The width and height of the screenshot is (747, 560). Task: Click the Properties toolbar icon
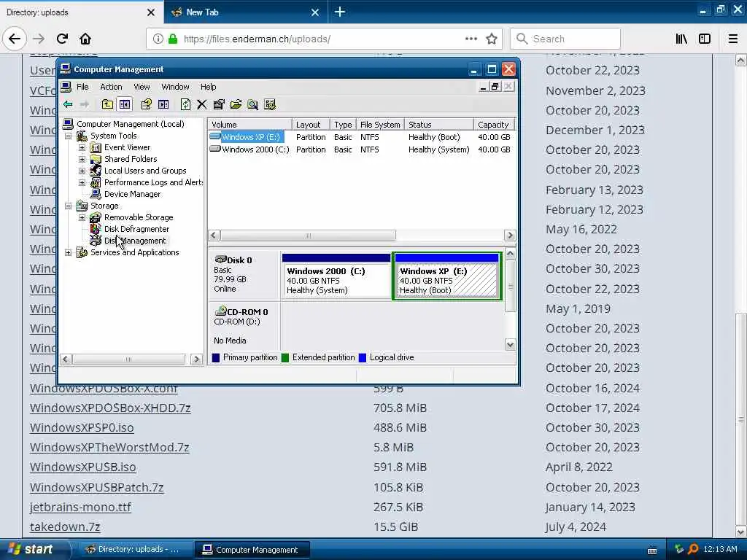[x=219, y=104]
